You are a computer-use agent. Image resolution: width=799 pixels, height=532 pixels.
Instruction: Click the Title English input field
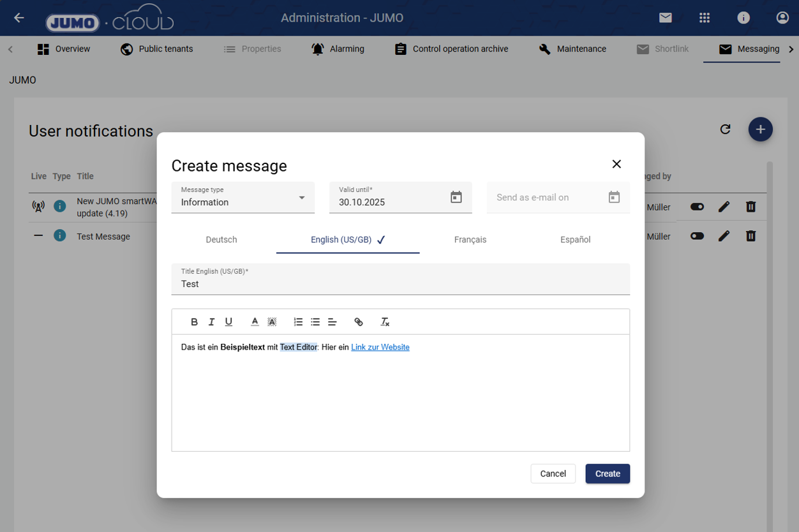click(400, 284)
